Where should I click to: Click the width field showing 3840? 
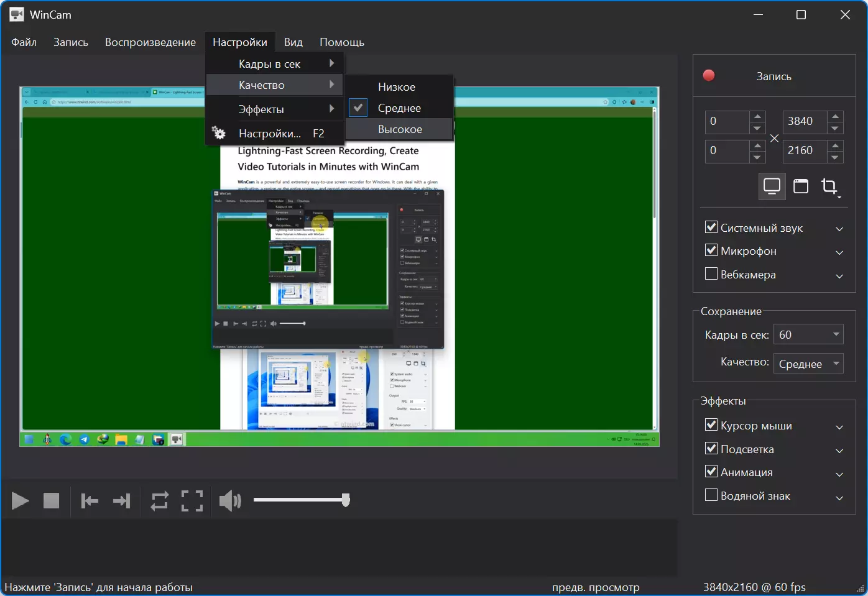[x=805, y=122]
